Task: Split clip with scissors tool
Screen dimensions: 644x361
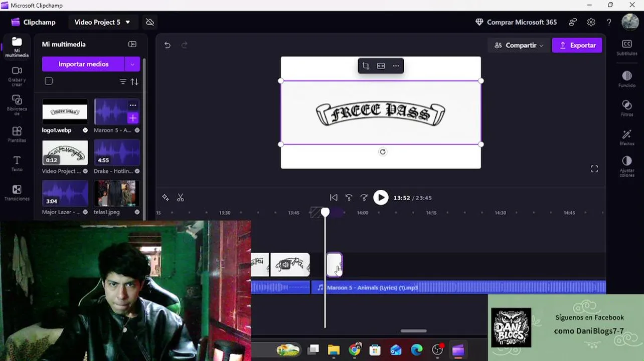Action: [x=181, y=198]
